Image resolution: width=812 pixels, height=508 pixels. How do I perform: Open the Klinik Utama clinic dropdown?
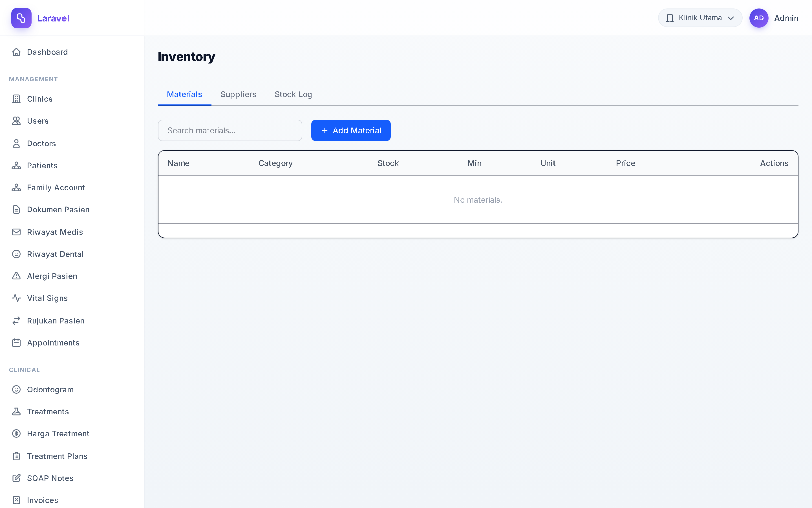700,18
